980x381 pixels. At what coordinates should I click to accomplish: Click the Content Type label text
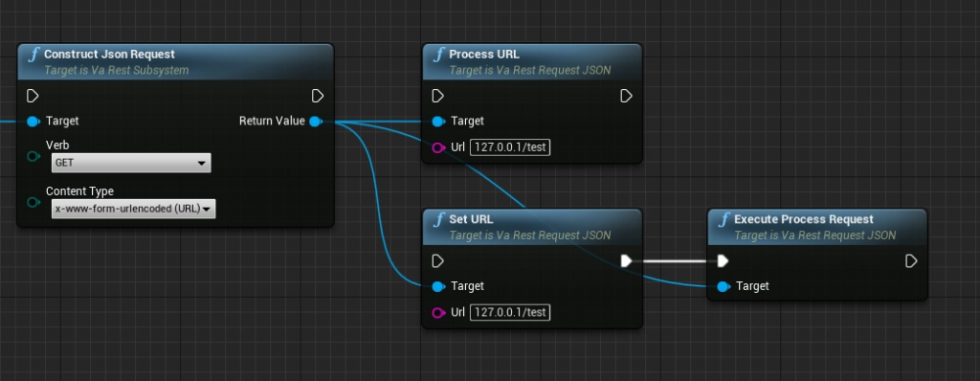pyautogui.click(x=80, y=191)
